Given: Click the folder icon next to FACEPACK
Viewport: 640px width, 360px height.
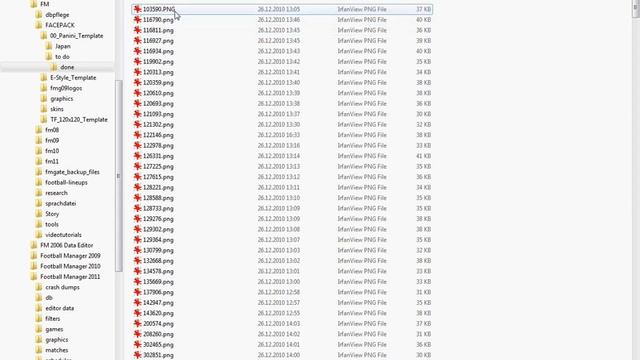Looking at the screenshot, I should pyautogui.click(x=39, y=25).
